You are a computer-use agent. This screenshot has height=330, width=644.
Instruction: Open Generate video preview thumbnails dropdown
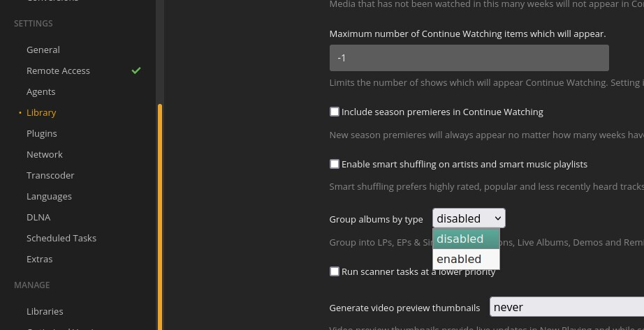click(x=566, y=307)
